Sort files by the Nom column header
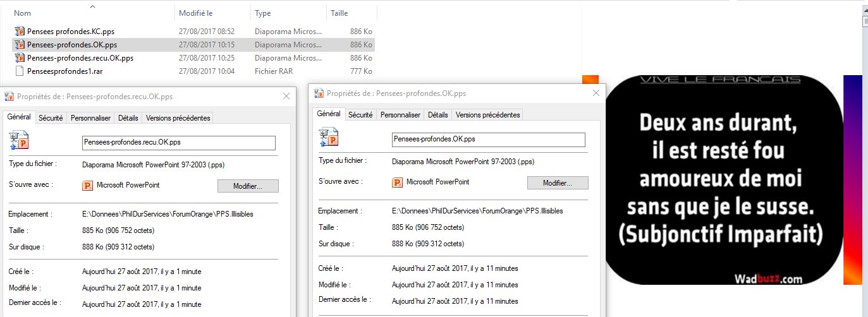 (22, 13)
